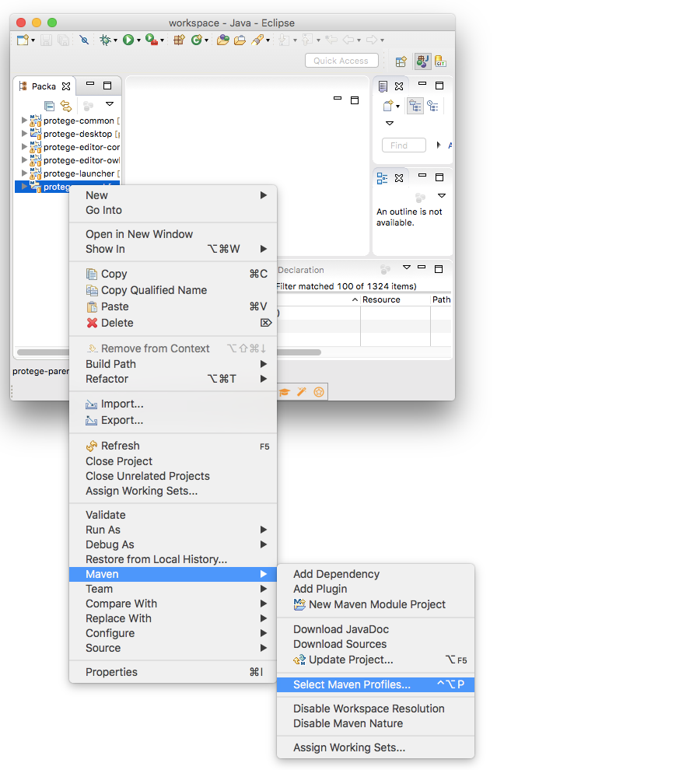Click the New Task icon in Task List

pos(388,106)
